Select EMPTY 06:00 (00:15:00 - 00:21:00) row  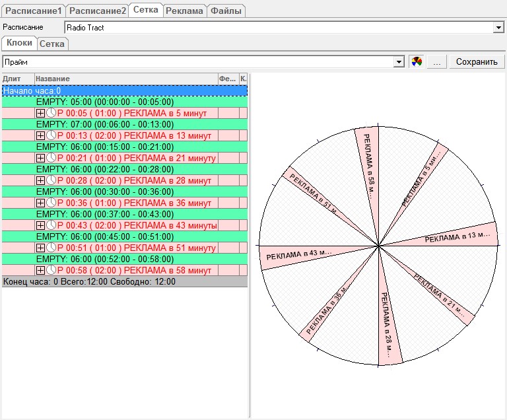pyautogui.click(x=125, y=147)
